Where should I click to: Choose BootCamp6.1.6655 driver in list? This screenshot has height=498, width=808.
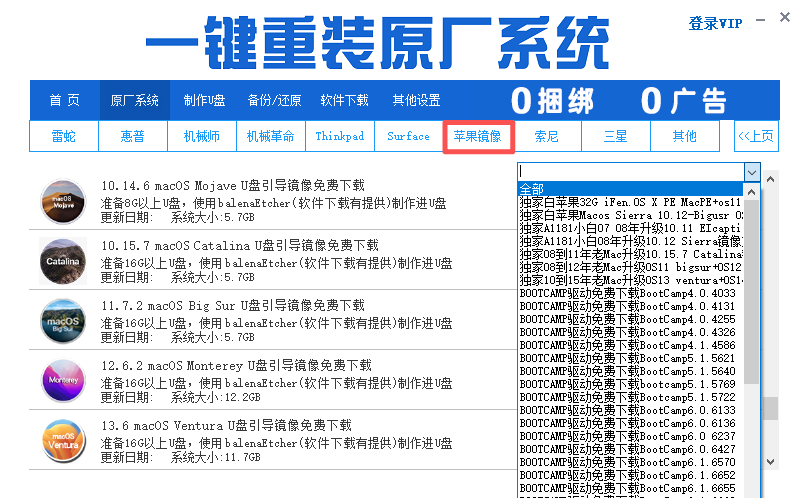(630, 488)
